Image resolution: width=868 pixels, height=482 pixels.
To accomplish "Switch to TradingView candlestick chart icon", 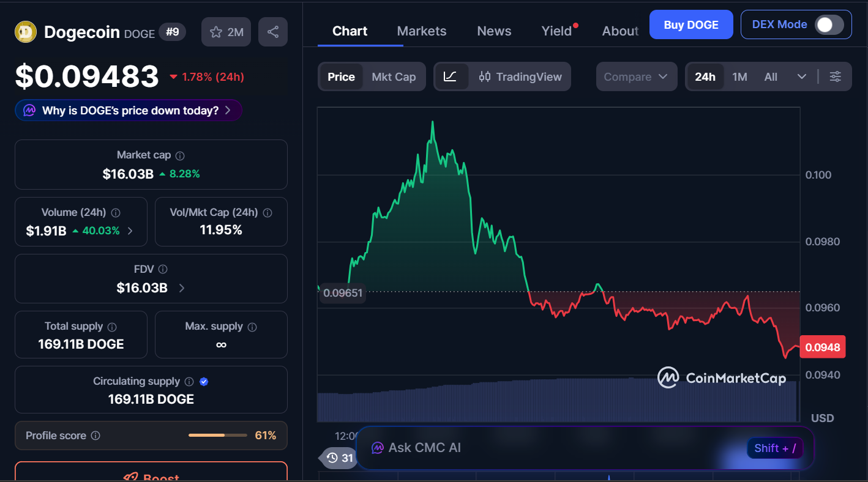I will pos(485,76).
